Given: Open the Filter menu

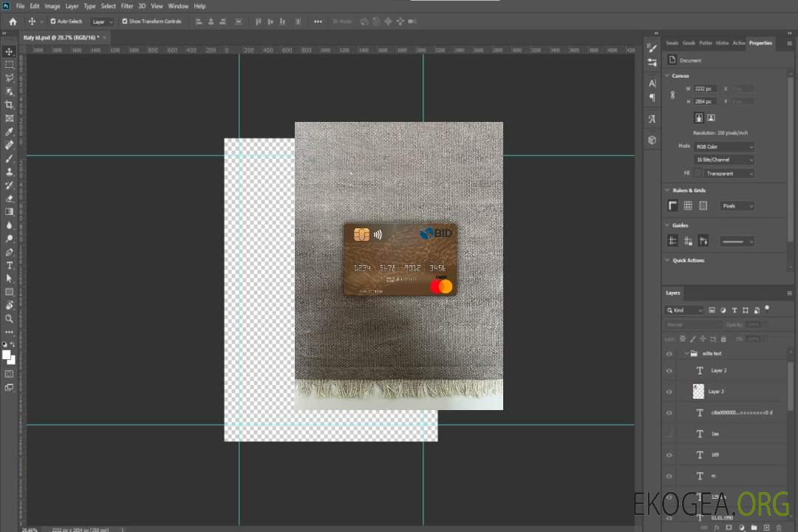Looking at the screenshot, I should pyautogui.click(x=127, y=6).
